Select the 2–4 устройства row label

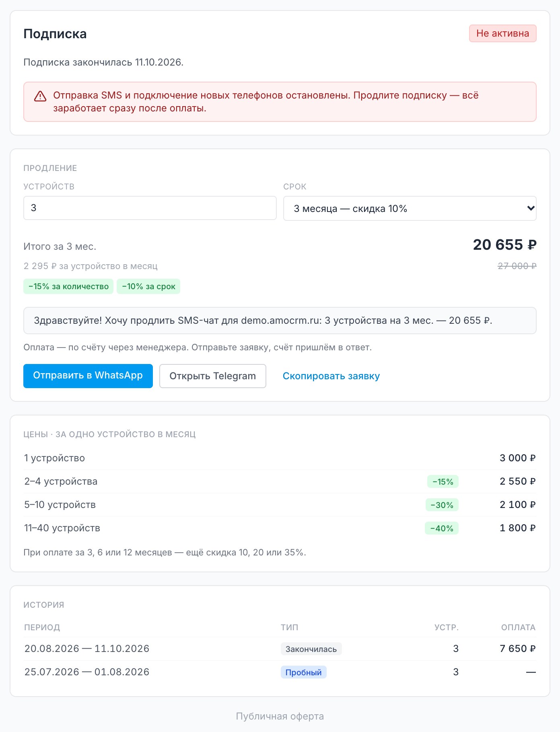tap(61, 481)
